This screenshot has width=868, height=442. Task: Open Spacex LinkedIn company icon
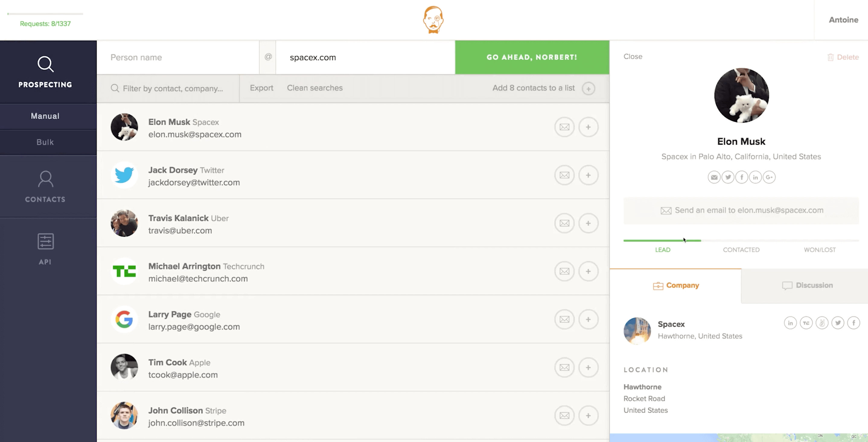pyautogui.click(x=790, y=323)
